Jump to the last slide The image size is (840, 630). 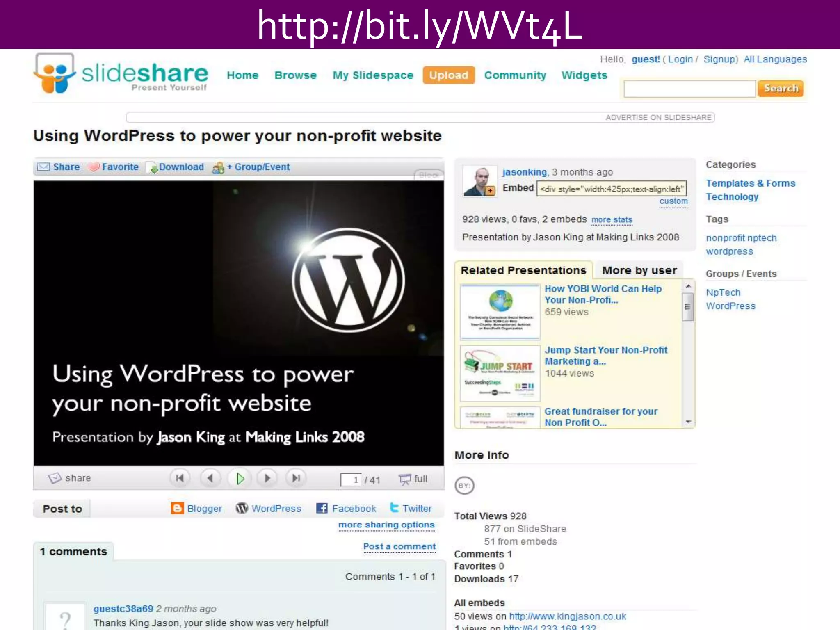[x=296, y=478]
